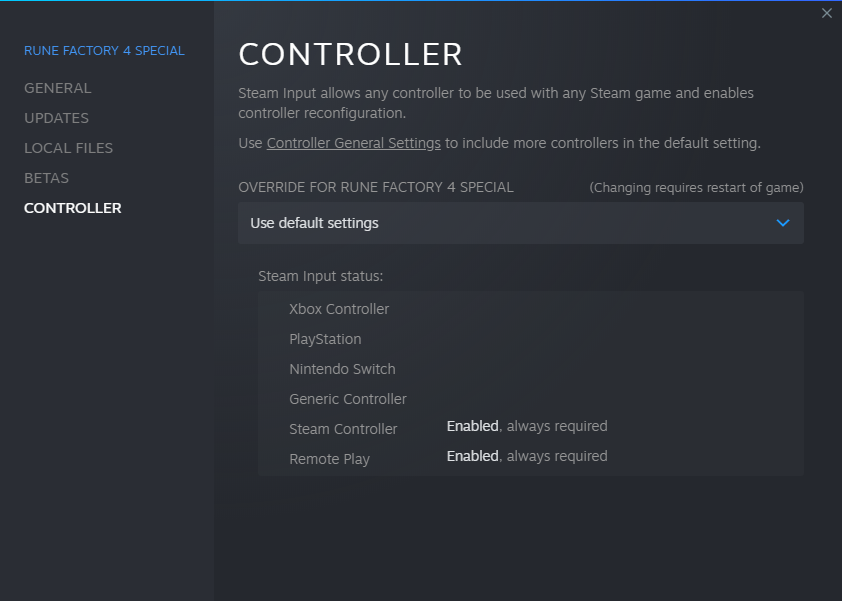The width and height of the screenshot is (842, 601).
Task: Click the Remote Play row label
Action: (329, 459)
